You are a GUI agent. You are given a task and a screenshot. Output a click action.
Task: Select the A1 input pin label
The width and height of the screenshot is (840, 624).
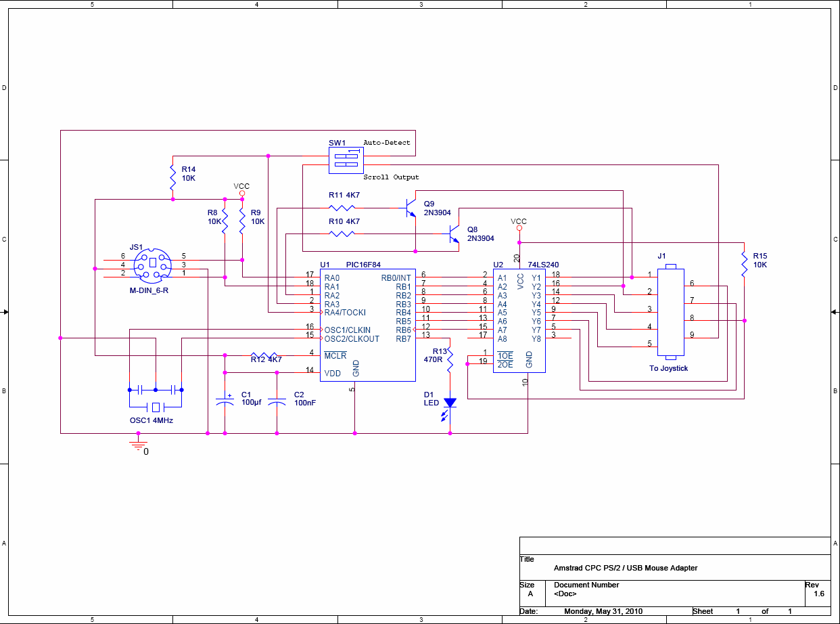point(503,278)
